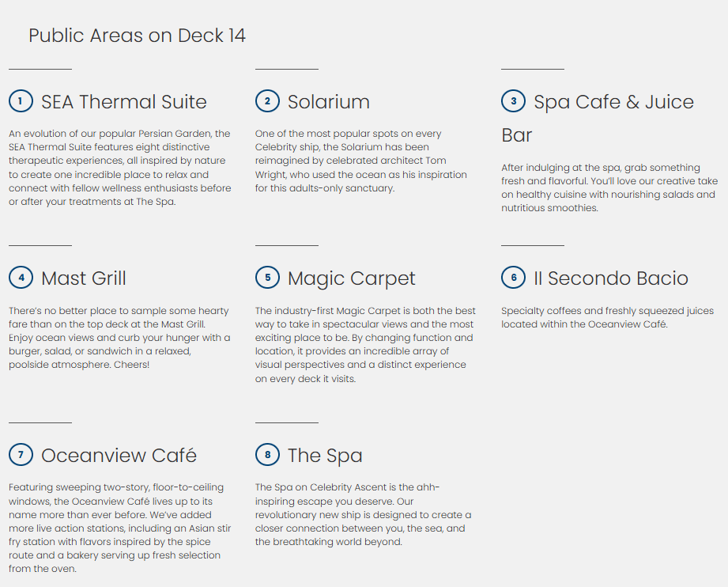Select the Mast Grill heading
The width and height of the screenshot is (728, 587).
pos(84,278)
